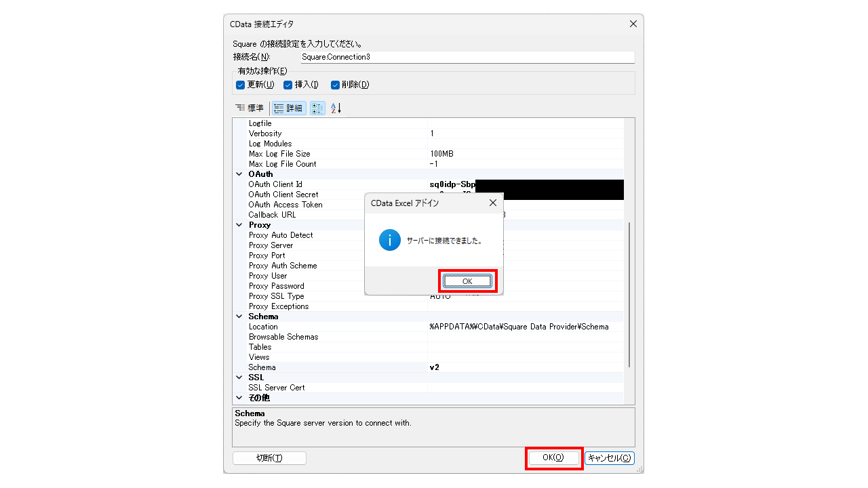
Task: Collapse the OAuth category
Action: [239, 174]
